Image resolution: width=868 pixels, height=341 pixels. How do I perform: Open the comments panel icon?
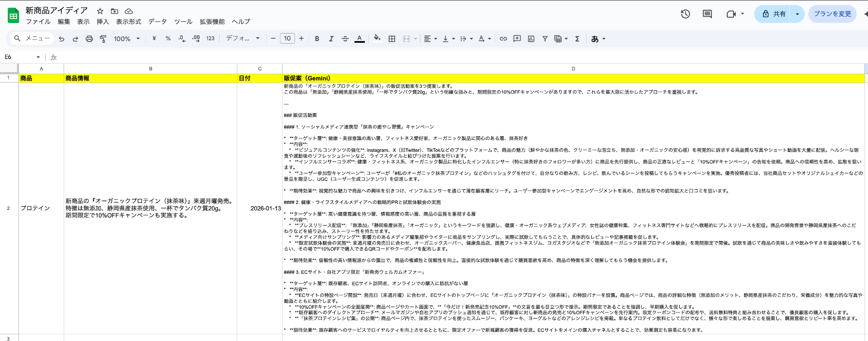(x=707, y=14)
